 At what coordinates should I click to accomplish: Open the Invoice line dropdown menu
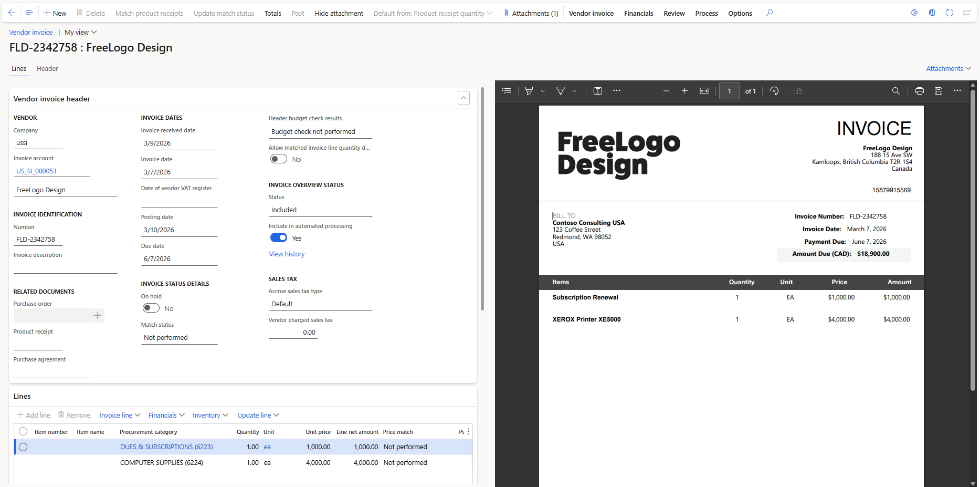(x=120, y=416)
